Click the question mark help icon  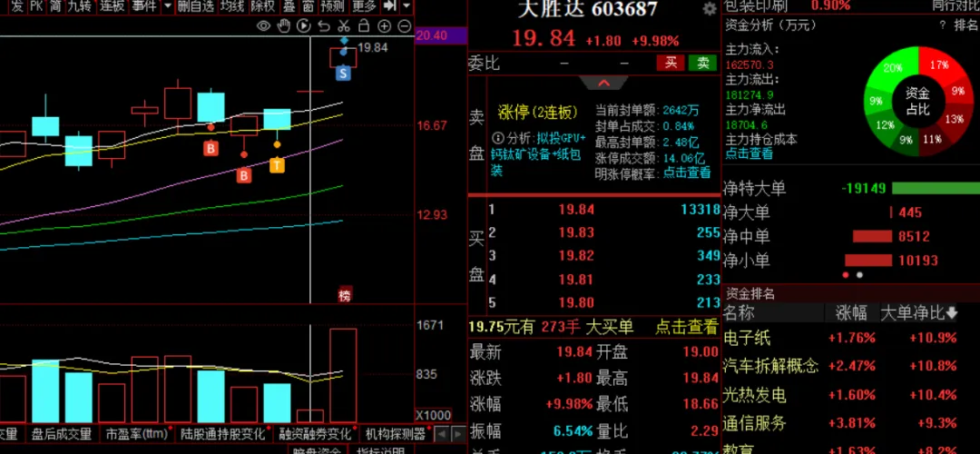pos(943,25)
